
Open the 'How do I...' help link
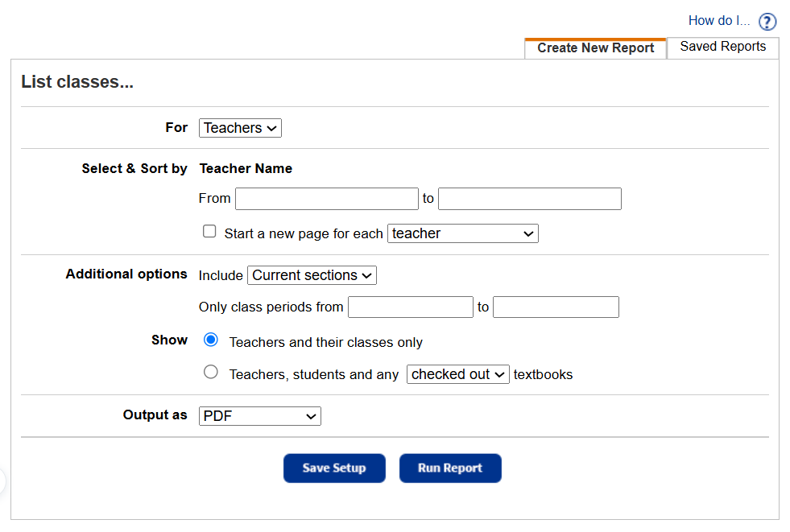pos(718,21)
